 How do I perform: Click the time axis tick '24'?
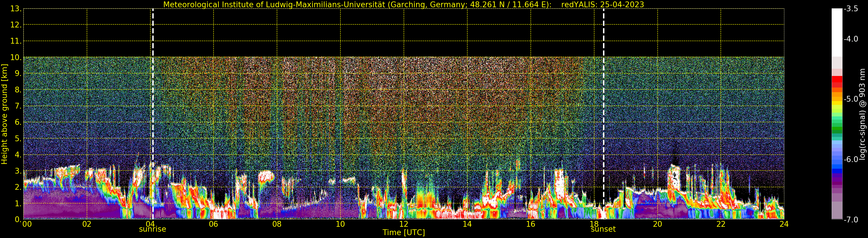coord(784,224)
